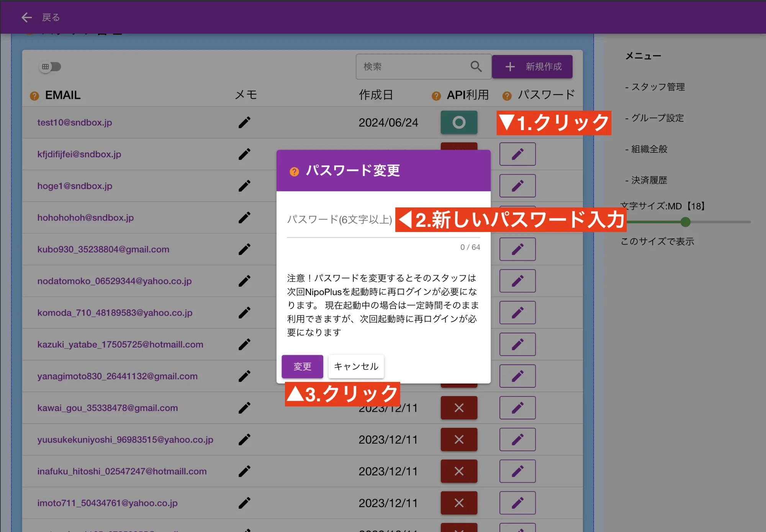Viewport: 766px width, 532px height.
Task: Cancel the password change dialog
Action: pos(356,366)
